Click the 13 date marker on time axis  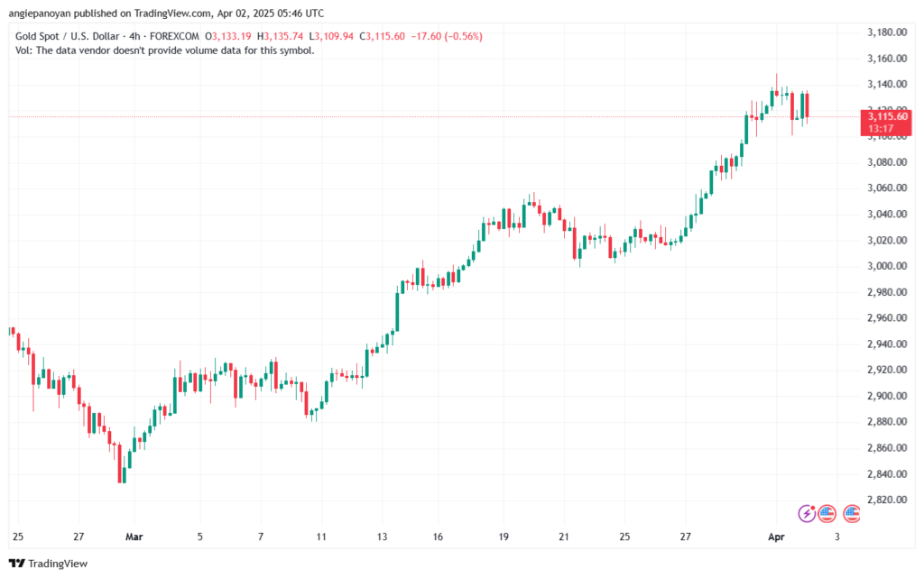(383, 537)
